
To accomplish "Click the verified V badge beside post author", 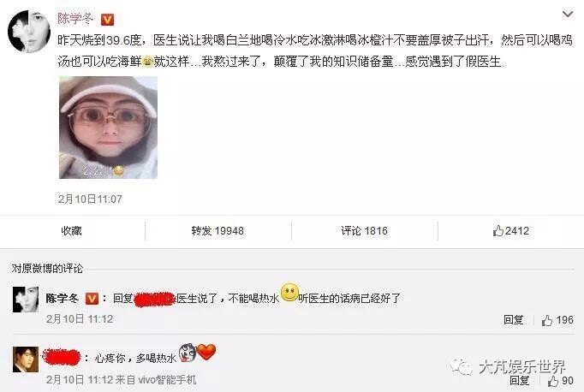I will point(108,20).
